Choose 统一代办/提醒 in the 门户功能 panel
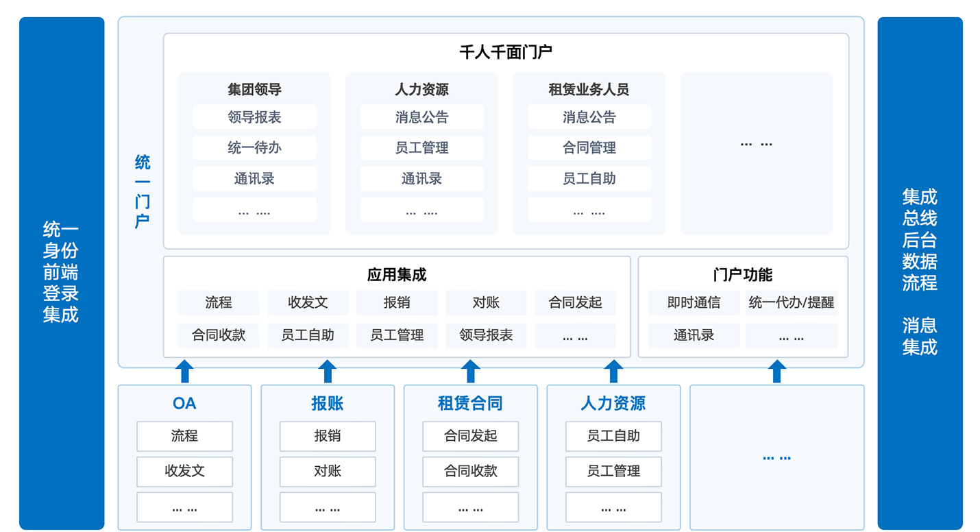This screenshot has width=980, height=532. click(791, 303)
